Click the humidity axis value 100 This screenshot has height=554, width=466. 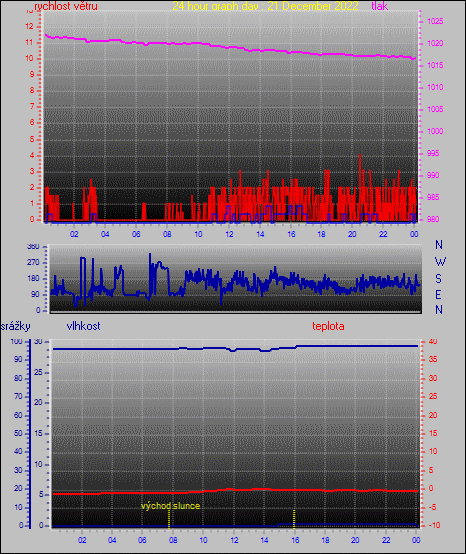pos(16,341)
